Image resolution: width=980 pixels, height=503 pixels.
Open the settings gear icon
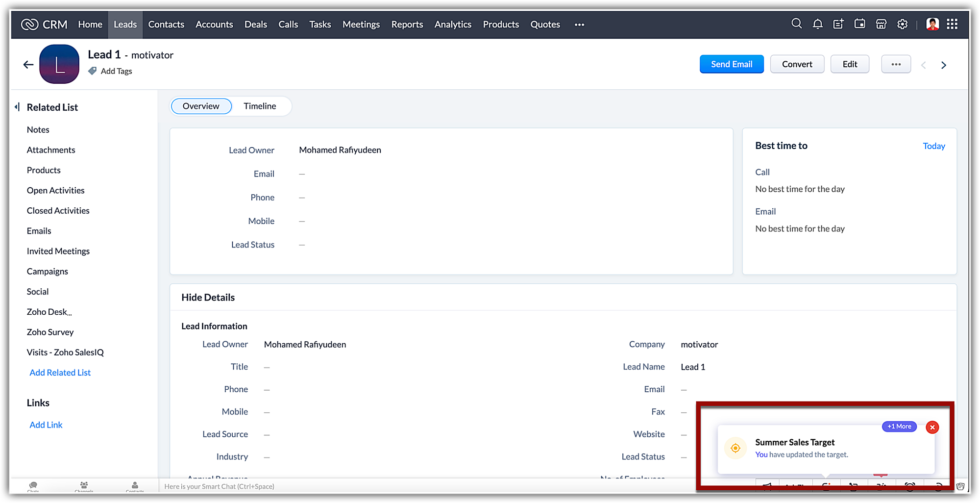pos(902,24)
